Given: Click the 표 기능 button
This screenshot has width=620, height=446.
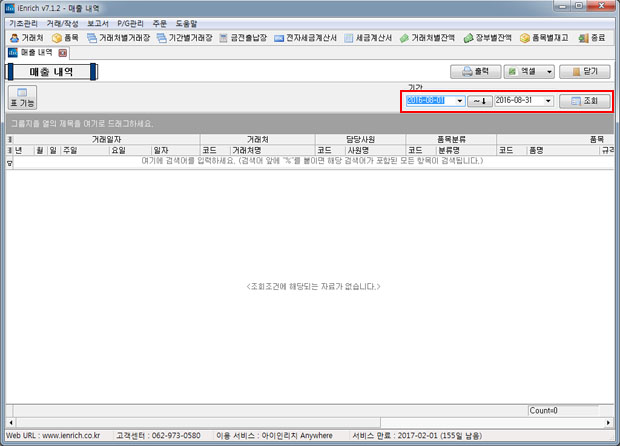Looking at the screenshot, I should pos(21,98).
